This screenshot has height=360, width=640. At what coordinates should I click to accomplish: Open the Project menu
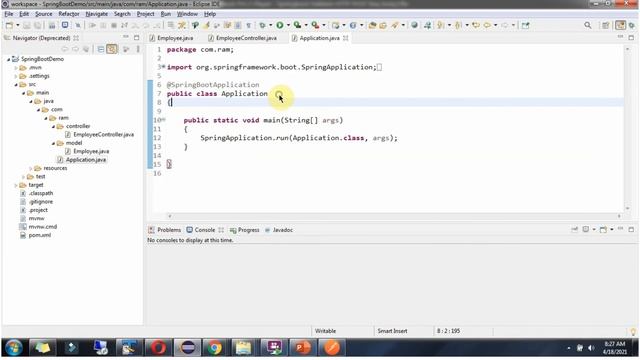145,14
